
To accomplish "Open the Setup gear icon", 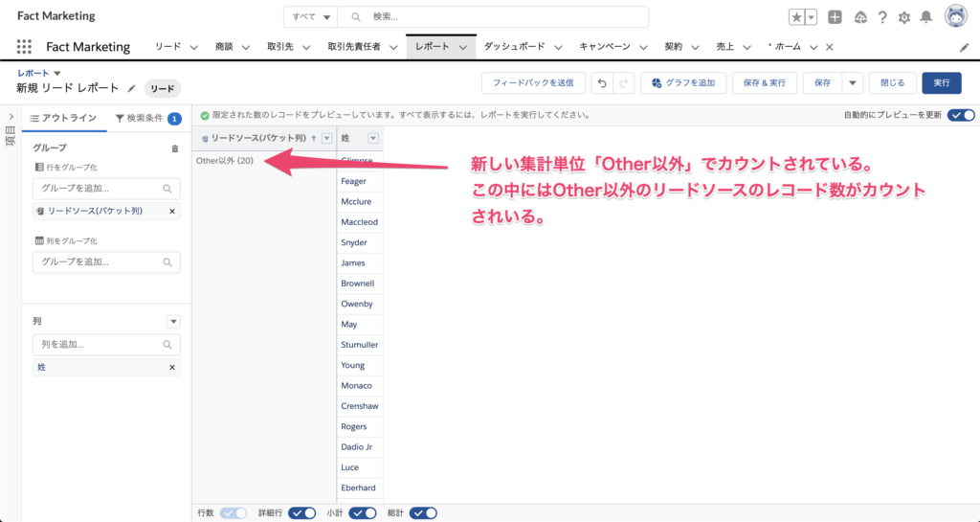I will pyautogui.click(x=904, y=17).
